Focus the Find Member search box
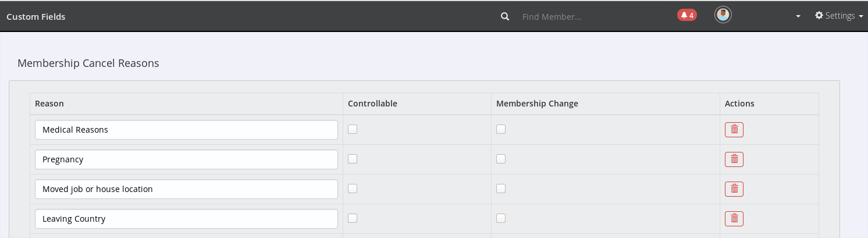The width and height of the screenshot is (868, 238). 588,17
